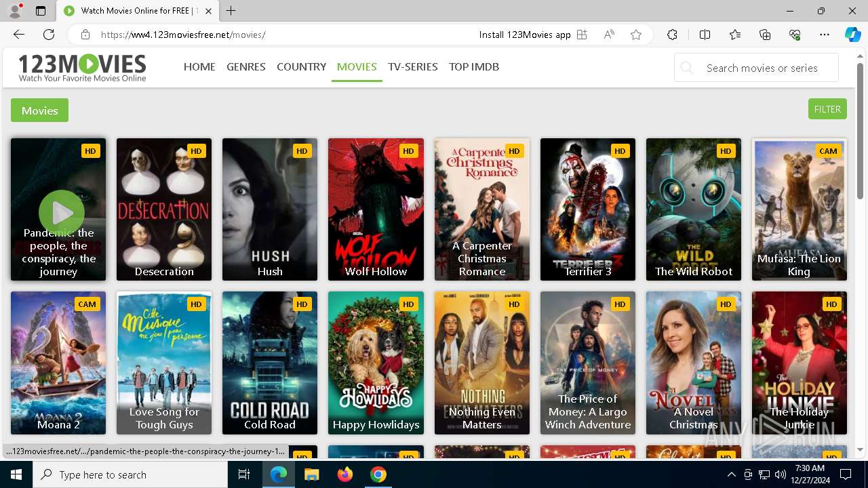
Task: Open the taskbar clock and date
Action: click(x=809, y=474)
